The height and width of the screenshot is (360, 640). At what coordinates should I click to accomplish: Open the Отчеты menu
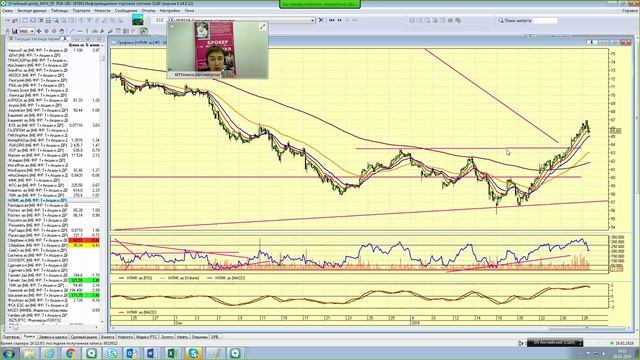148,11
